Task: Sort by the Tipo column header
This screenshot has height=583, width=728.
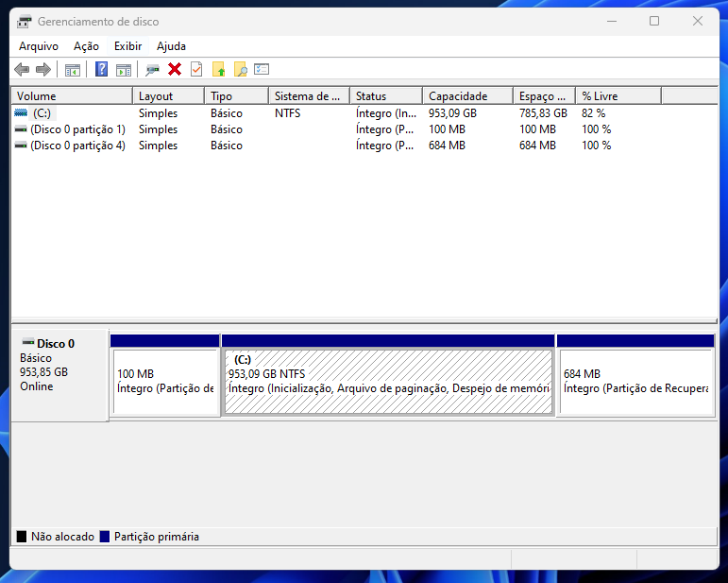Action: click(x=237, y=96)
